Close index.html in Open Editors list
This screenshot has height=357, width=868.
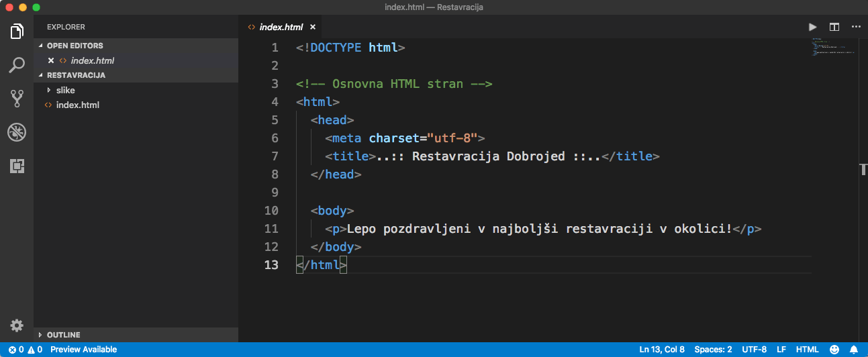51,60
